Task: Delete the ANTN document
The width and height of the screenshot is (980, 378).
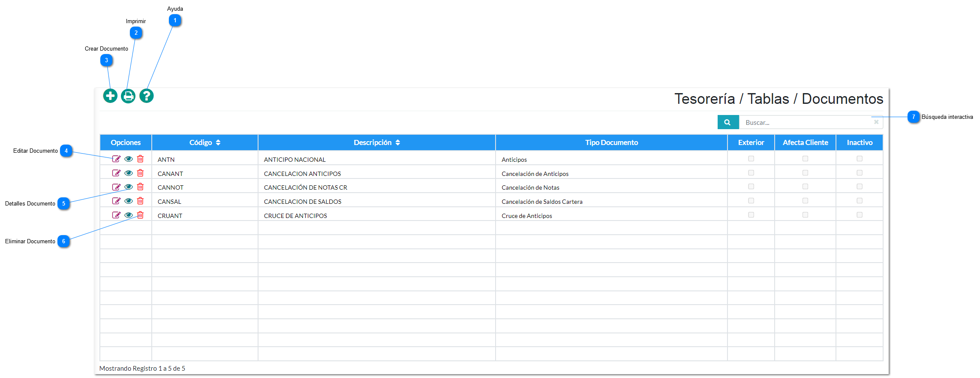Action: tap(140, 159)
